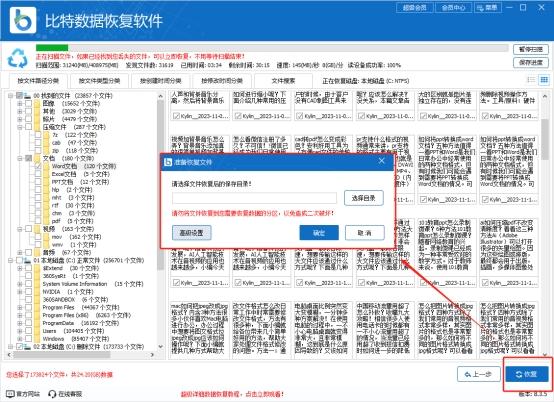Expand the Program Files tree node
Screen dimensions: 554x402
point(20,307)
